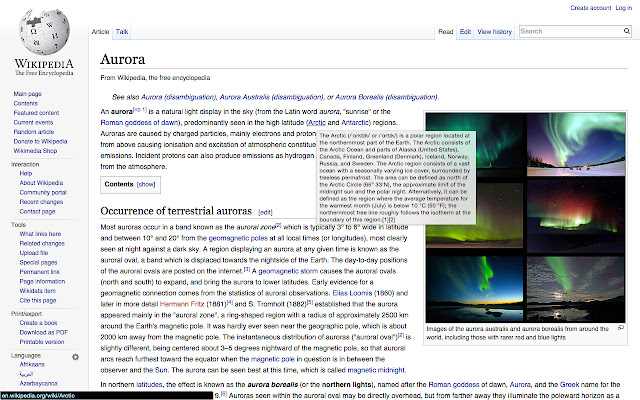Click Create a book
This screenshot has height=400, width=640.
[x=38, y=322]
